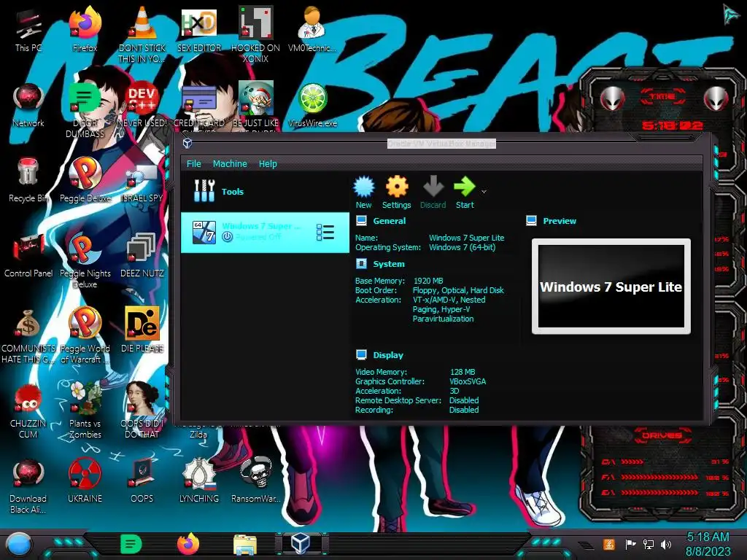Click the New machine icon

[x=364, y=187]
